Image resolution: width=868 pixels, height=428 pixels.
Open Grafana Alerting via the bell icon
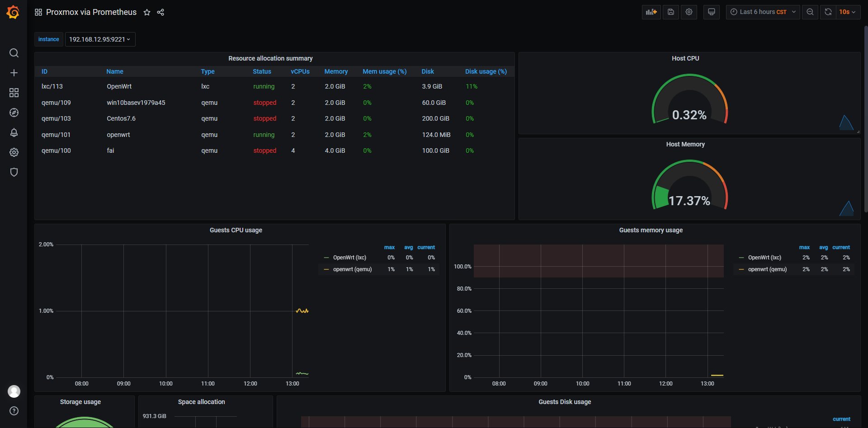tap(14, 132)
